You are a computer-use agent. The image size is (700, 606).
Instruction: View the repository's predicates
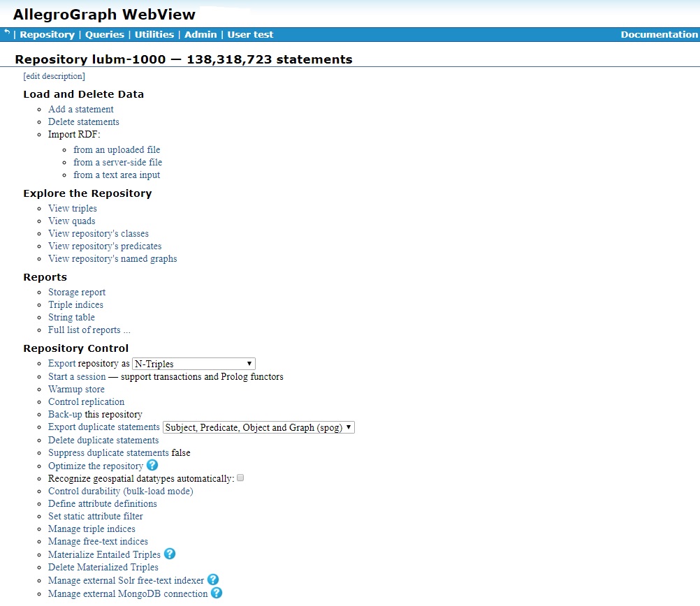click(104, 246)
